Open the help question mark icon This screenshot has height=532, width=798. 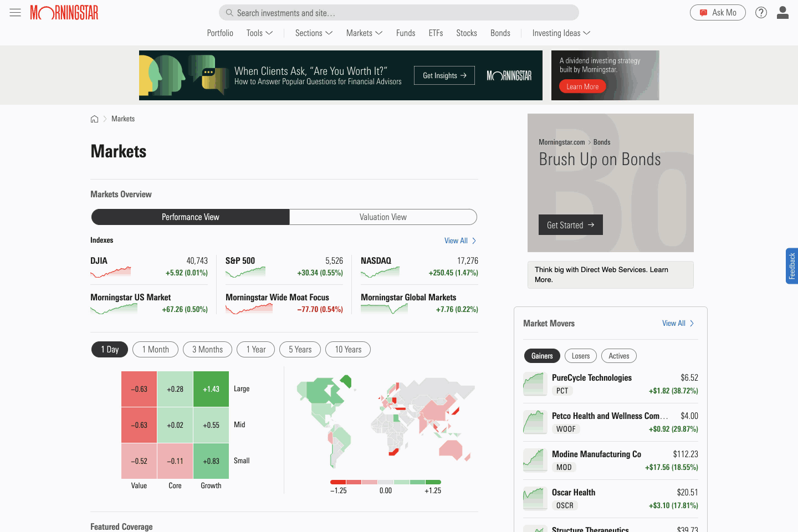(x=761, y=12)
